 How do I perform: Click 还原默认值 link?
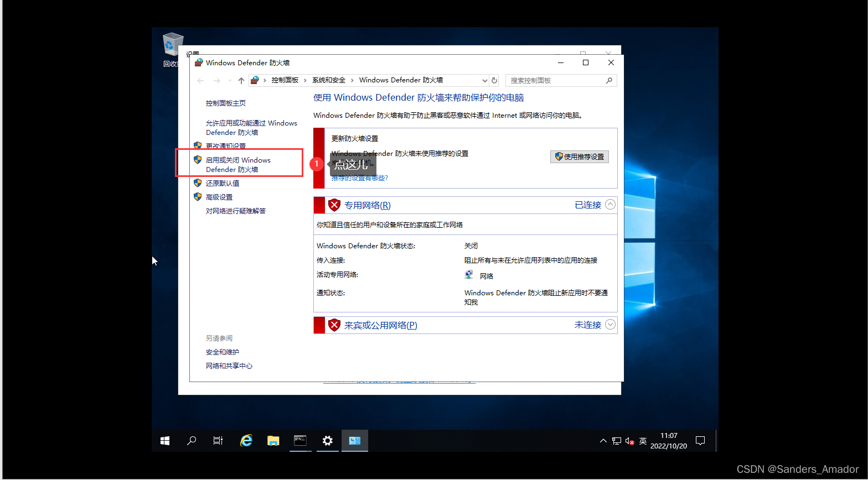coord(223,183)
